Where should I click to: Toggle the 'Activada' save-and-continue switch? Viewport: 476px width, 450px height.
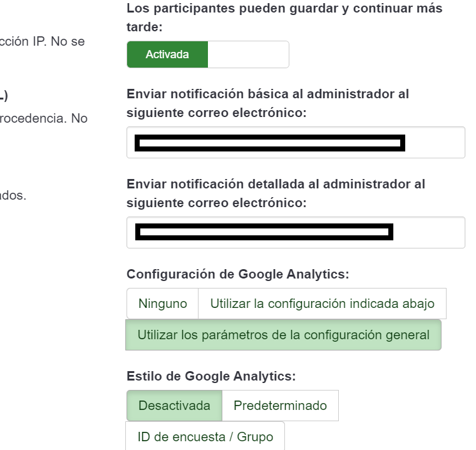tap(167, 54)
